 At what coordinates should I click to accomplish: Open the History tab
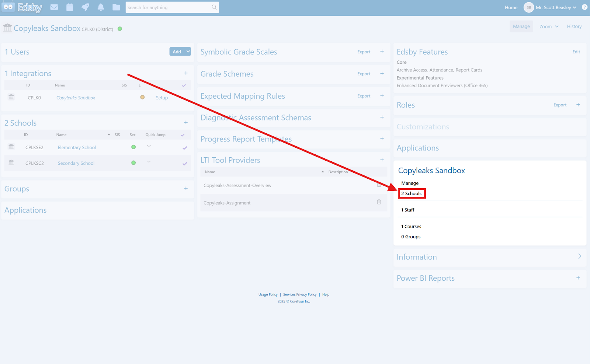tap(574, 27)
